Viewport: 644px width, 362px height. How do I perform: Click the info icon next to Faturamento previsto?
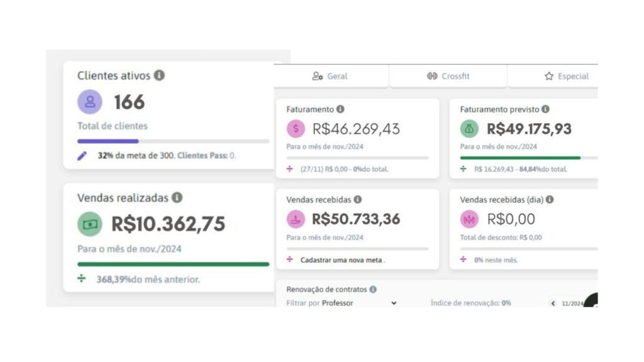click(x=545, y=109)
